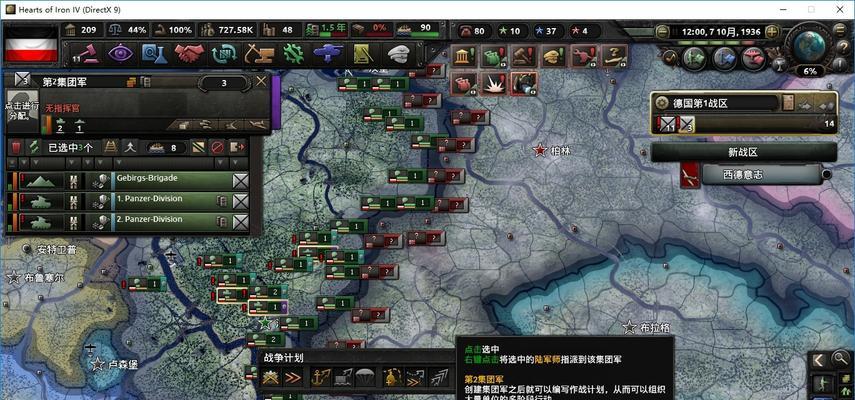Screen dimensions: 855x400
Task: Select the army group with 11 divisions
Action: (666, 125)
